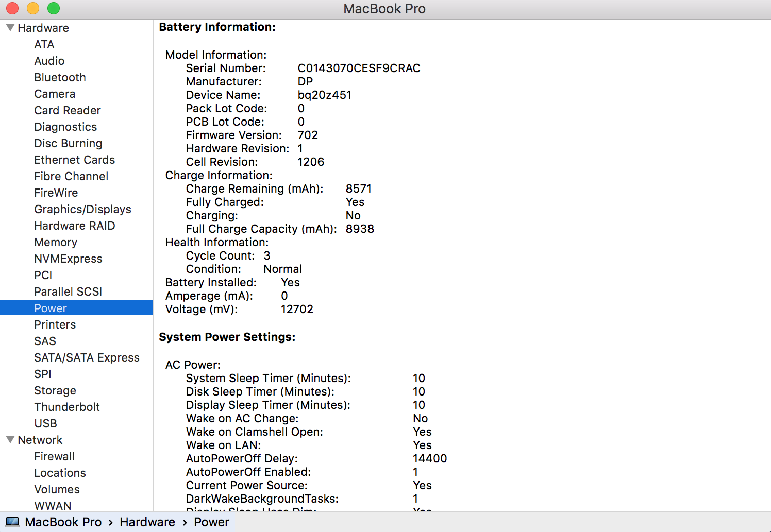Click the Wake on LAN label
The image size is (771, 532).
point(224,445)
